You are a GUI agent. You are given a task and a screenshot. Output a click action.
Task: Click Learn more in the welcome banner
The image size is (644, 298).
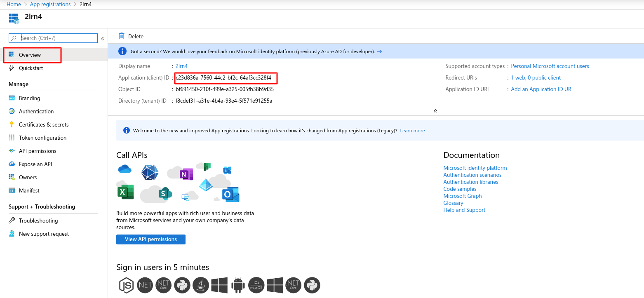(x=412, y=131)
